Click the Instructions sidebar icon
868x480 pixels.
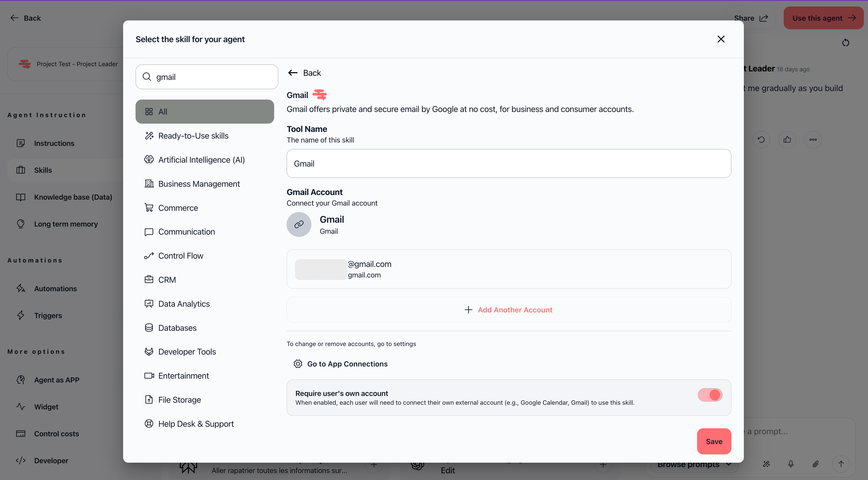20,143
